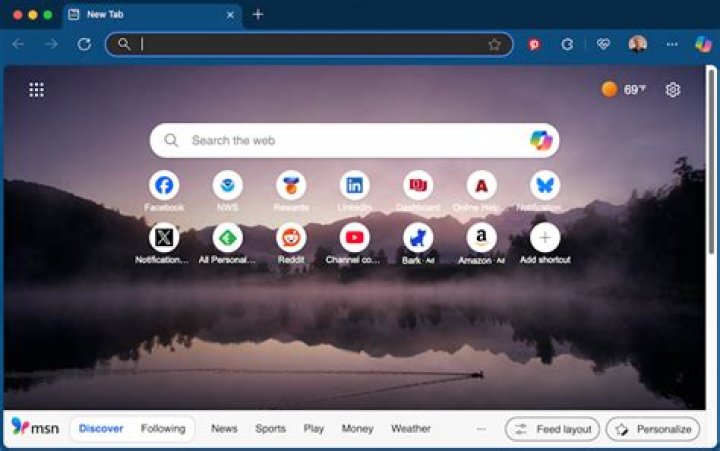Open Browser essentials heart icon
Viewport: 720px width, 451px height.
603,44
